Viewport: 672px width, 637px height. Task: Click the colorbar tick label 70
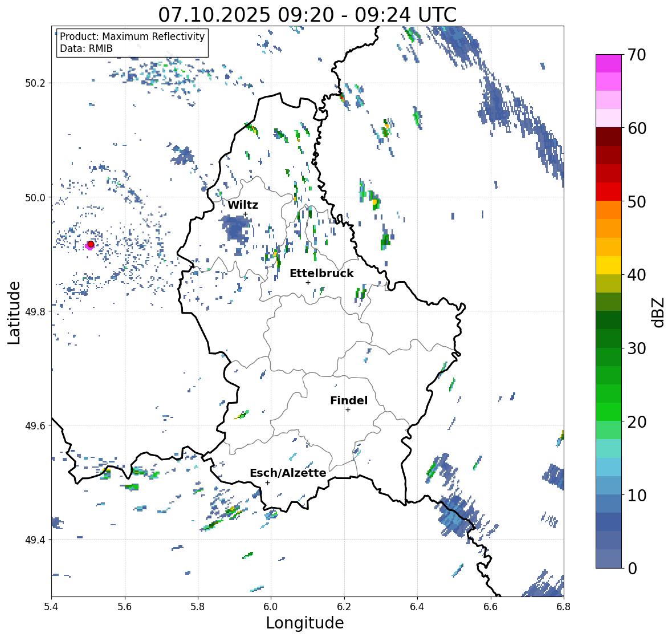(637, 55)
